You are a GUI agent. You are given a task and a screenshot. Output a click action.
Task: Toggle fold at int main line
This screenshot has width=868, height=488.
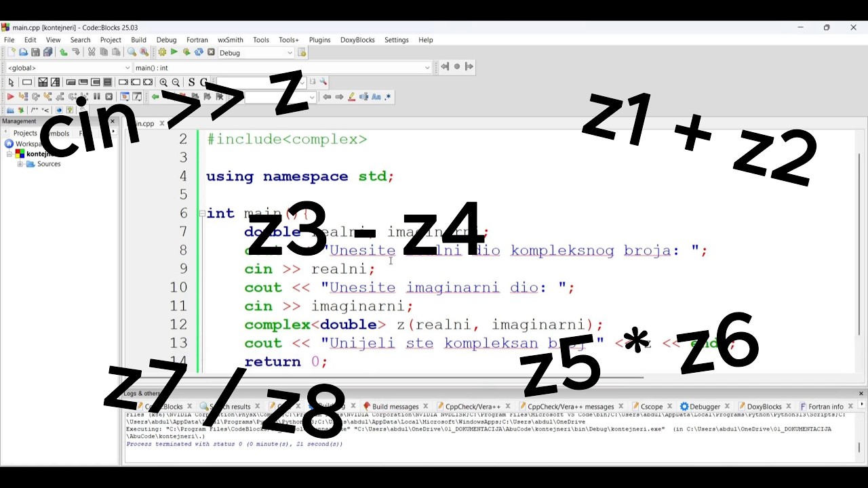pyautogui.click(x=202, y=213)
